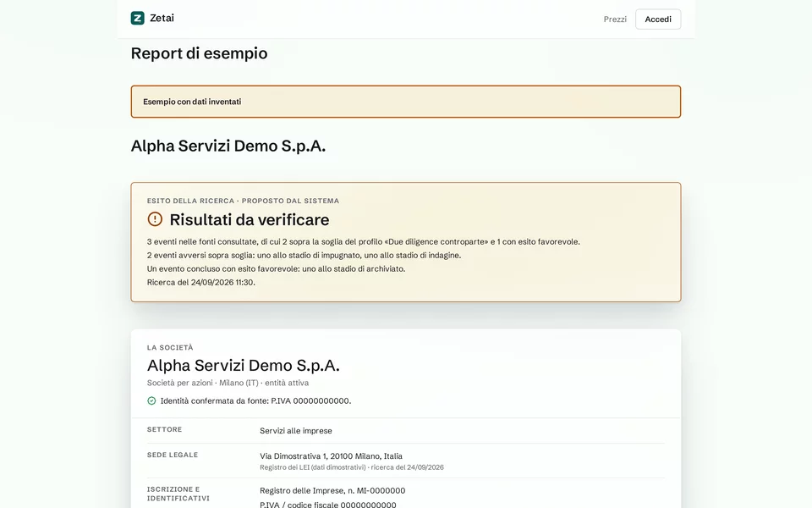Click 'ESITO DELLA RICERCA · PROPOSTO DAL SISTEMA' label

tap(243, 201)
